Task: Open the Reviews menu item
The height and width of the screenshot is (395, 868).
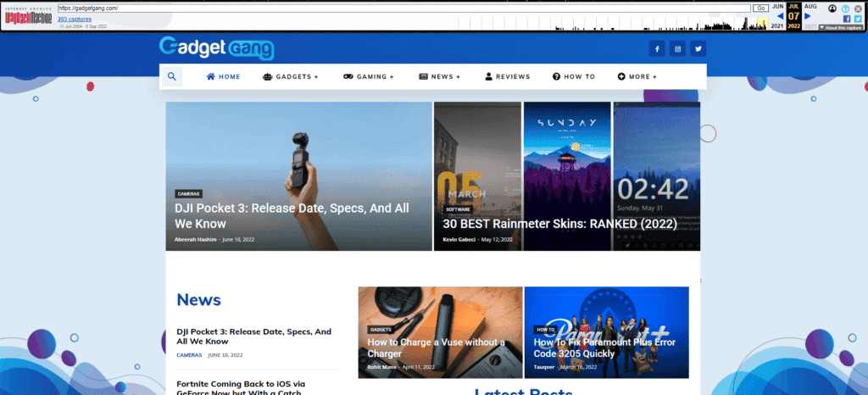Action: coord(508,76)
